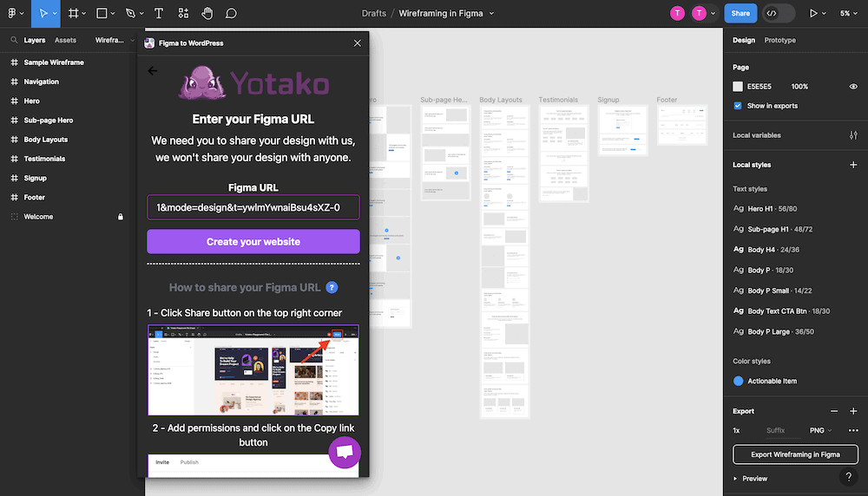Click the Hero H1 · 56/80 text style
This screenshot has width=868, height=496.
(x=765, y=208)
